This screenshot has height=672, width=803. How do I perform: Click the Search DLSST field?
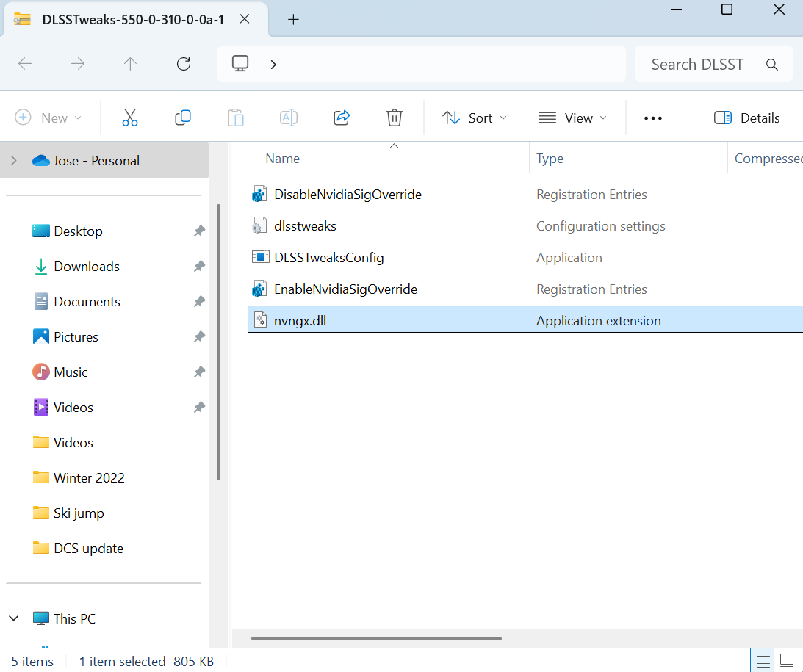pyautogui.click(x=713, y=65)
